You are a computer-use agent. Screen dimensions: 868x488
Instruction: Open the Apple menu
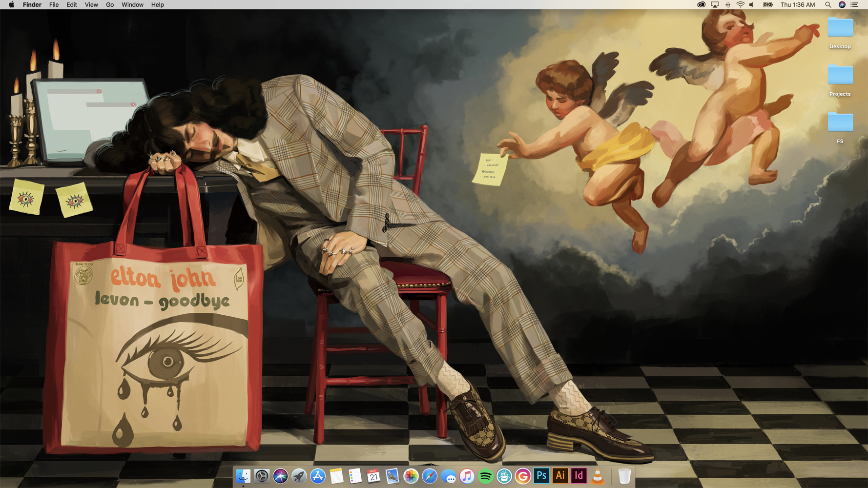click(x=11, y=4)
